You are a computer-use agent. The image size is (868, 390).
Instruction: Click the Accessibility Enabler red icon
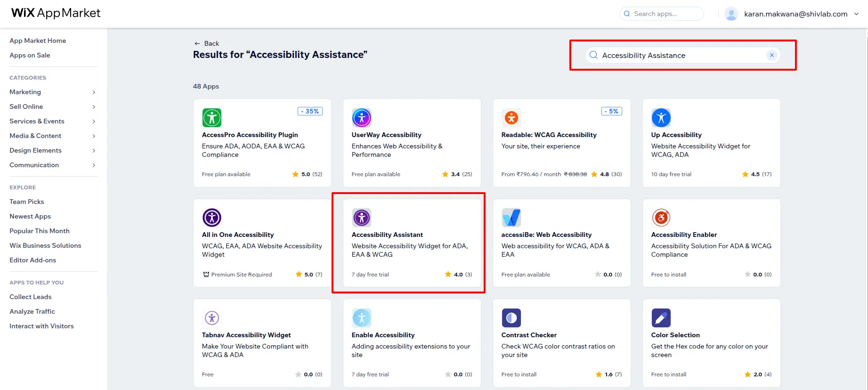[661, 218]
